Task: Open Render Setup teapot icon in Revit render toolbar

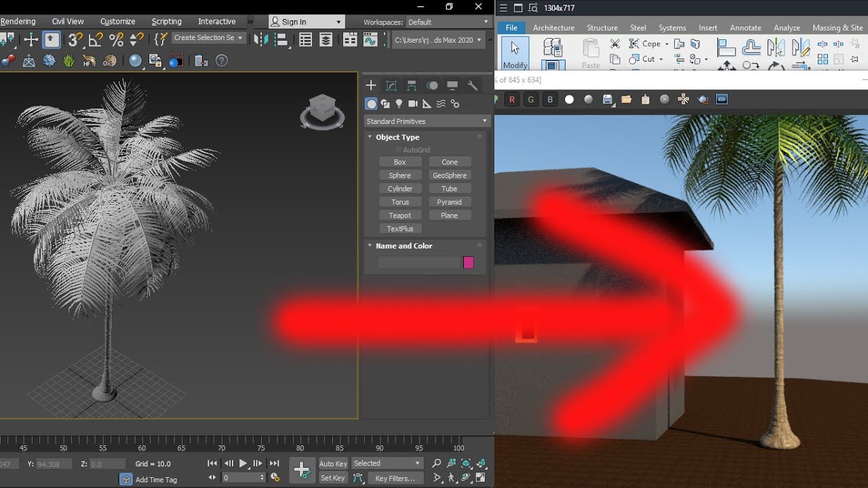Action: point(703,100)
